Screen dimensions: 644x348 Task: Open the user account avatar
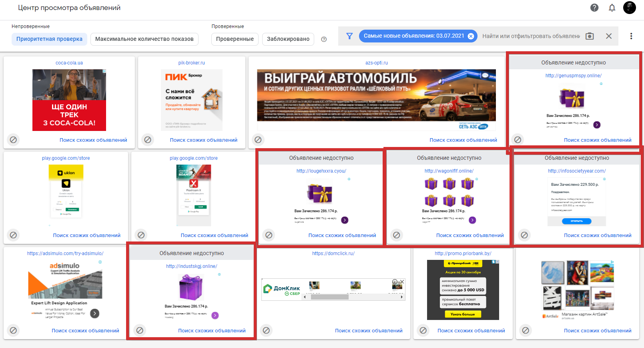629,8
